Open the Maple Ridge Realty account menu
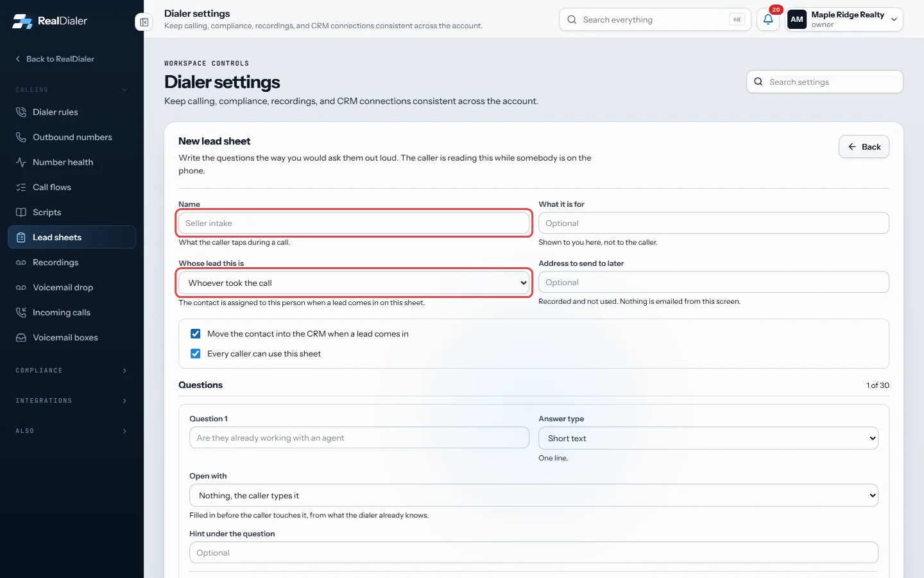Viewport: 924px width, 578px height. 844,19
